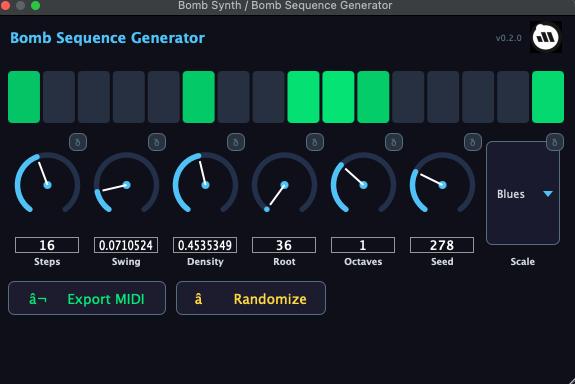The width and height of the screenshot is (575, 384).
Task: Enable sequence step 7
Action: click(234, 97)
